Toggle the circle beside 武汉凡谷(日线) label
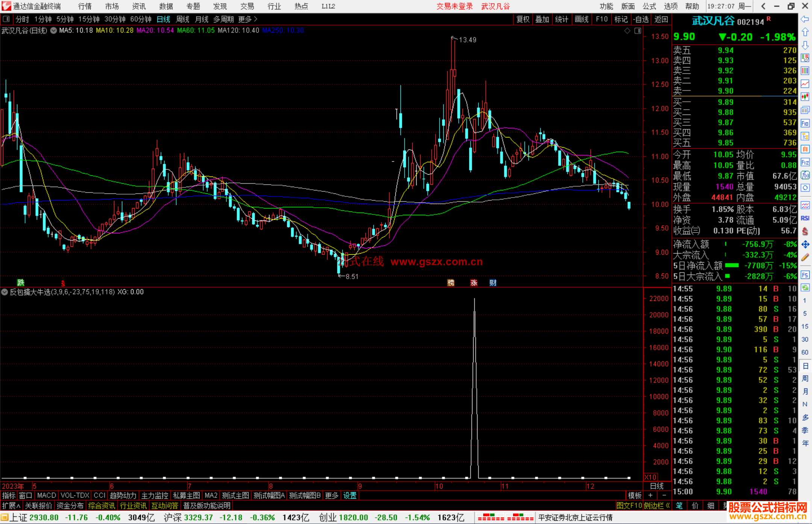Screen dimensions: 812x524 click(53, 30)
